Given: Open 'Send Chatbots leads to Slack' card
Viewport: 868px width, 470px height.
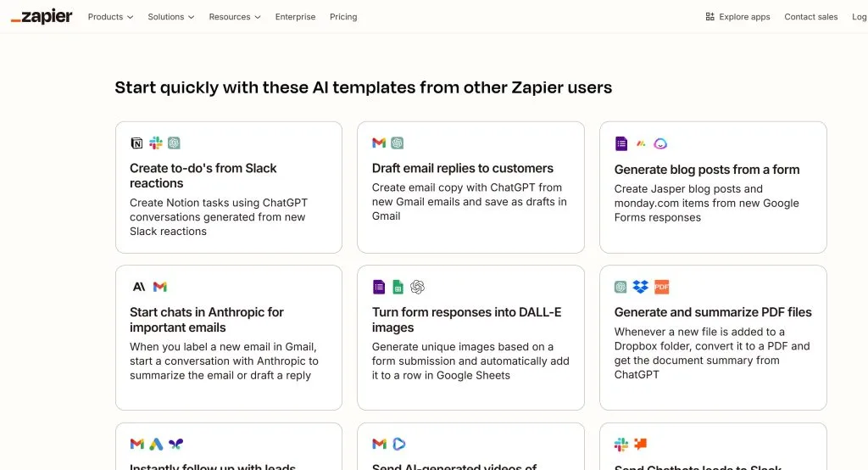Looking at the screenshot, I should [x=713, y=447].
